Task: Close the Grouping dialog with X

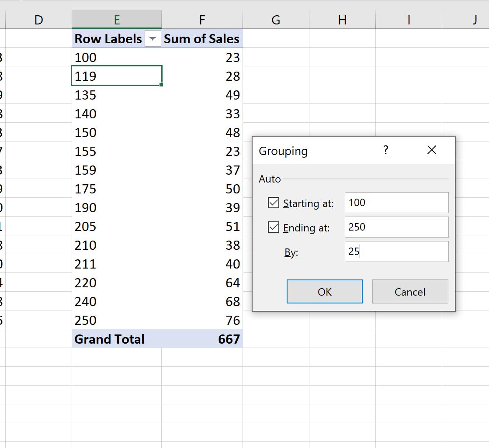Action: point(431,151)
